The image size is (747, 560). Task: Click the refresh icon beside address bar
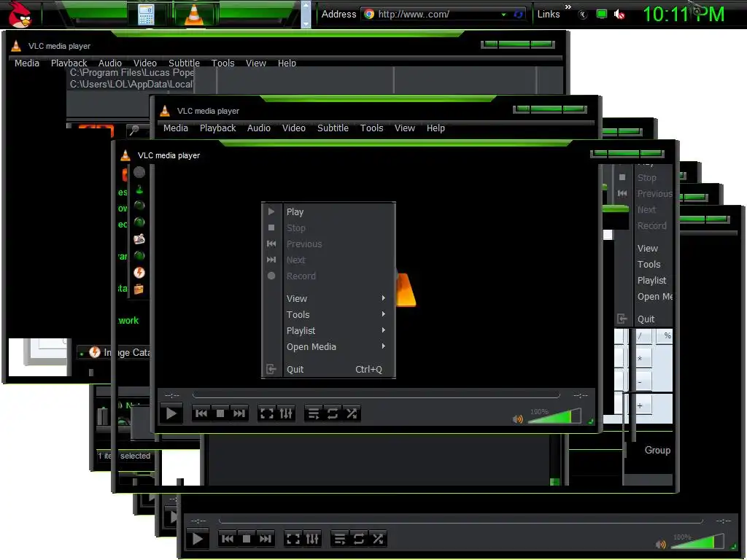519,15
